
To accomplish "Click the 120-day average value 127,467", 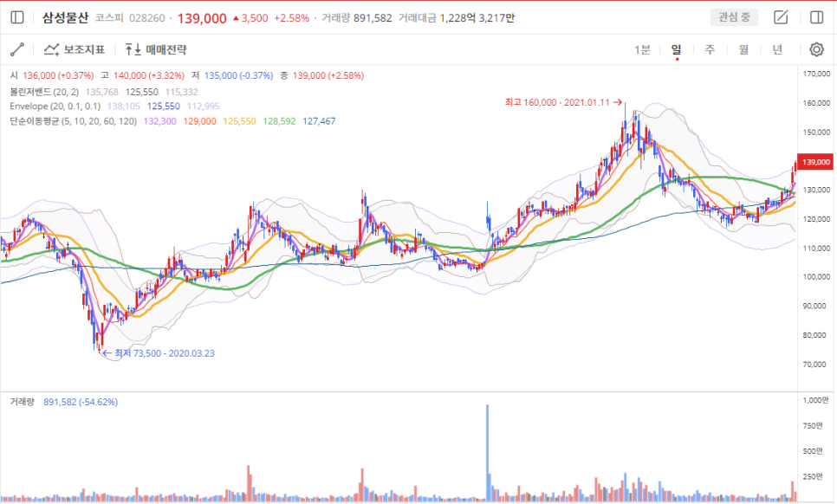I will pyautogui.click(x=319, y=121).
